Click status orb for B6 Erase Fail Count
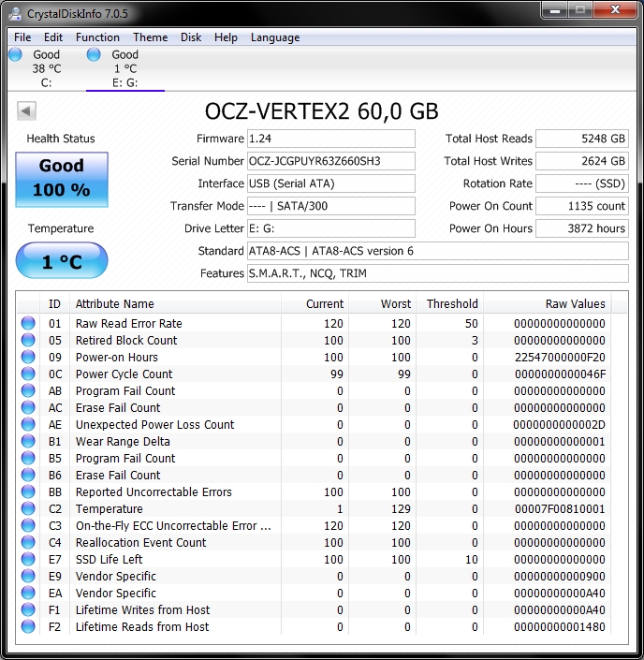Viewport: 644px width, 660px height. coord(28,475)
